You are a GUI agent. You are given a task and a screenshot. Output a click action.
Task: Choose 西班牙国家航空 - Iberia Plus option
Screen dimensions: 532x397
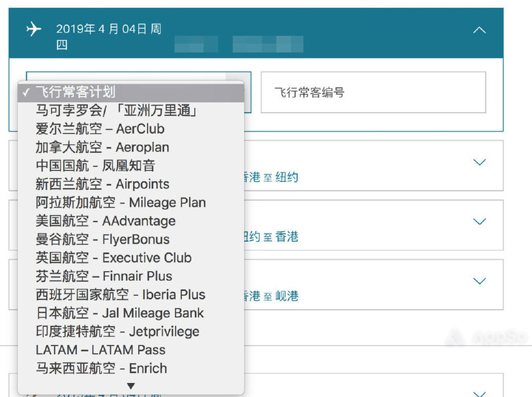131,294
